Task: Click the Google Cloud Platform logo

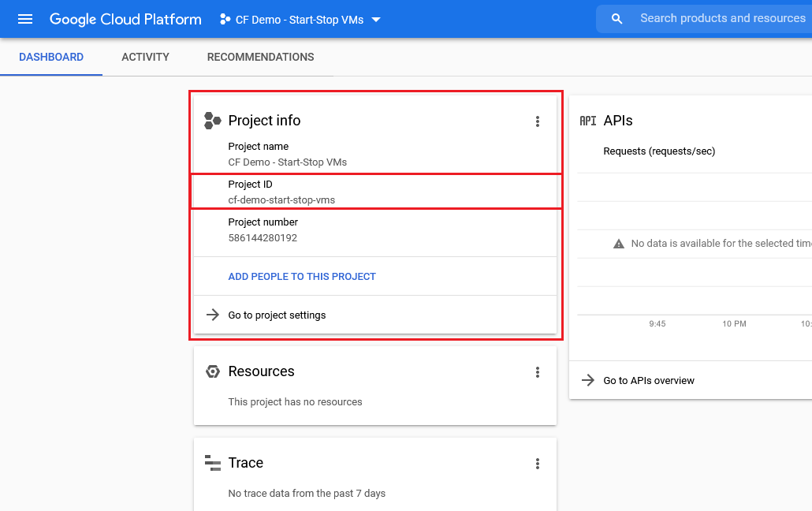Action: pyautogui.click(x=125, y=18)
